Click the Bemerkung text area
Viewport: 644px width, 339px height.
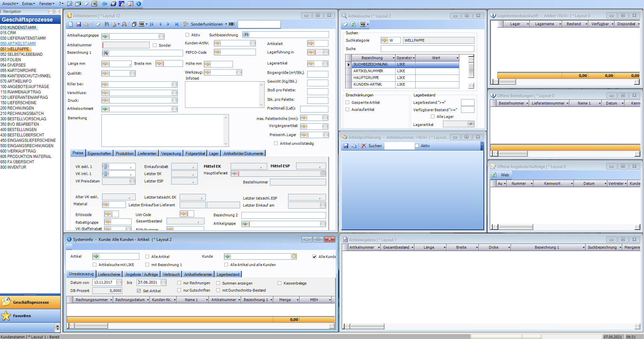pos(165,130)
